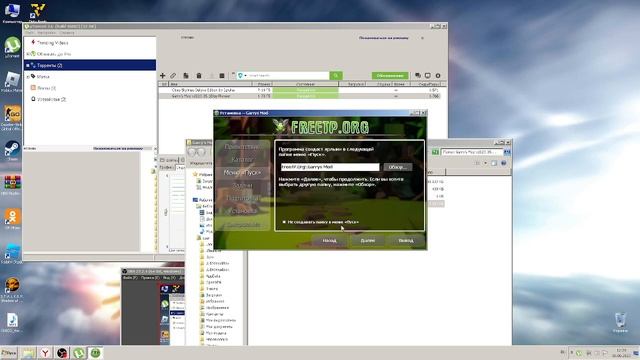Click the add torrent from URL link icon
Image resolution: width=640 pixels, height=360 pixels.
173,76
